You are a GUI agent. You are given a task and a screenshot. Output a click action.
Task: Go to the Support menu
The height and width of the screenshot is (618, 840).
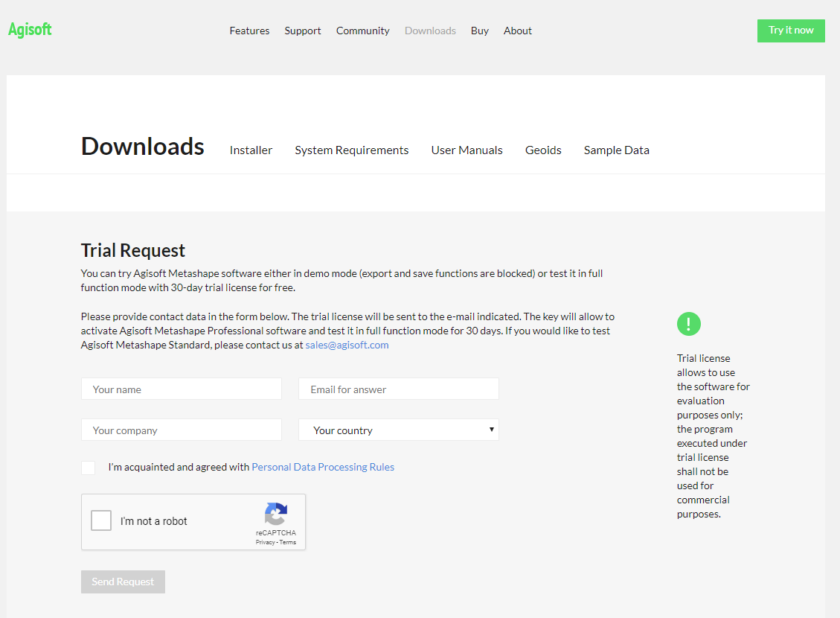click(303, 31)
